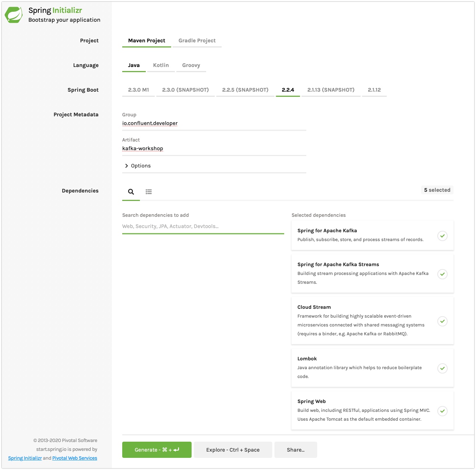Screen dimensions: 476x470
Task: Click the Spring Initializr title text
Action: pyautogui.click(x=55, y=10)
